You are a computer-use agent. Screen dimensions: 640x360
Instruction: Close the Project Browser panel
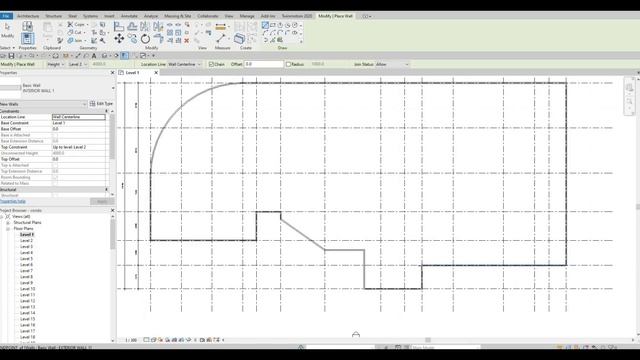point(113,211)
